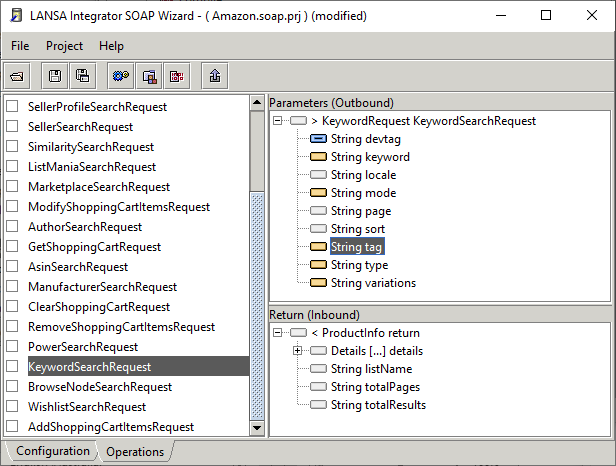The image size is (616, 466).
Task: Open the Help menu
Action: click(111, 46)
